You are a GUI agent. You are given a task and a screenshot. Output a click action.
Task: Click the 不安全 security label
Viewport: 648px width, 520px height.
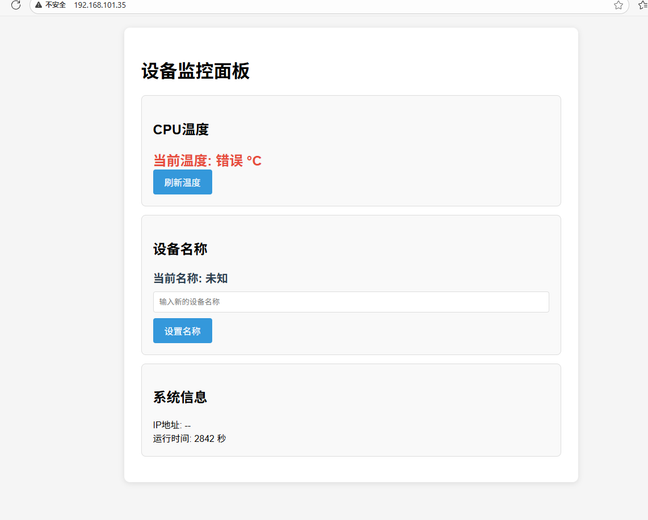[x=56, y=5]
